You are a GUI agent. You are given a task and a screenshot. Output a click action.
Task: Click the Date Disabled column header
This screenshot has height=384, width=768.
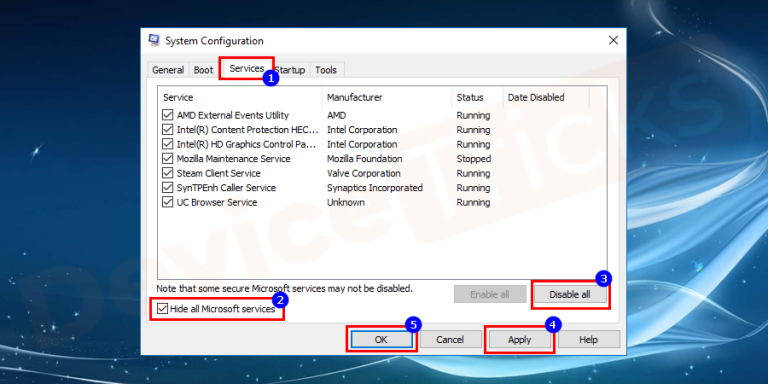click(x=546, y=97)
